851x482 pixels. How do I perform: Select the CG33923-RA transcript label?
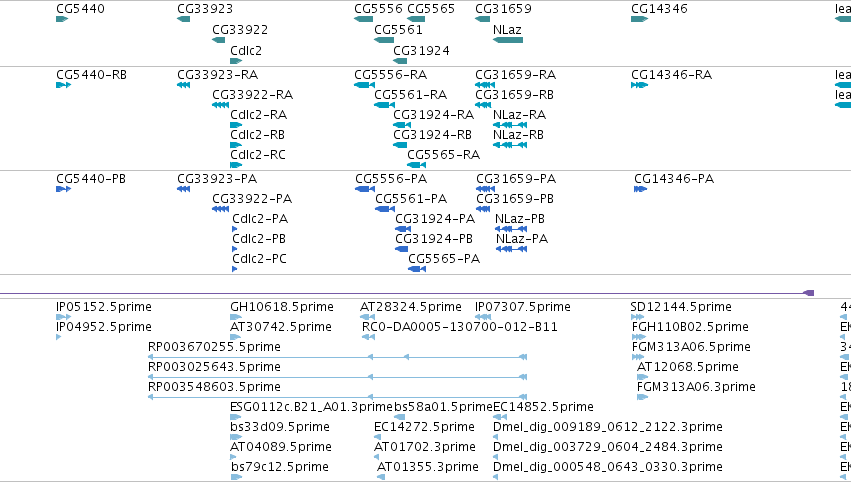point(218,75)
